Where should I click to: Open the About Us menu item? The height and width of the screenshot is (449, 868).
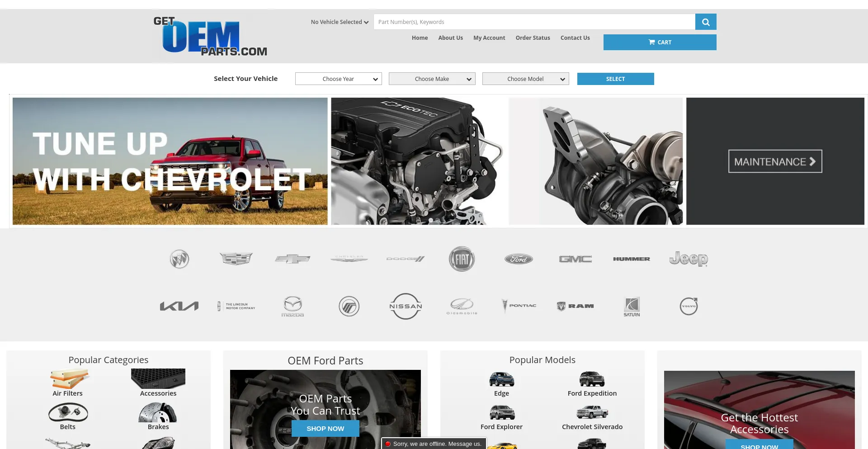[450, 38]
